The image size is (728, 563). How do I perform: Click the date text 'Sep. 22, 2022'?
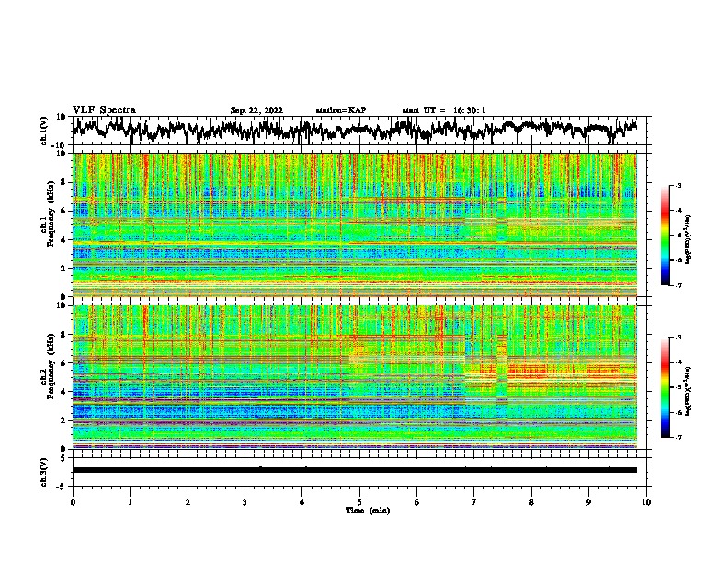(x=256, y=110)
